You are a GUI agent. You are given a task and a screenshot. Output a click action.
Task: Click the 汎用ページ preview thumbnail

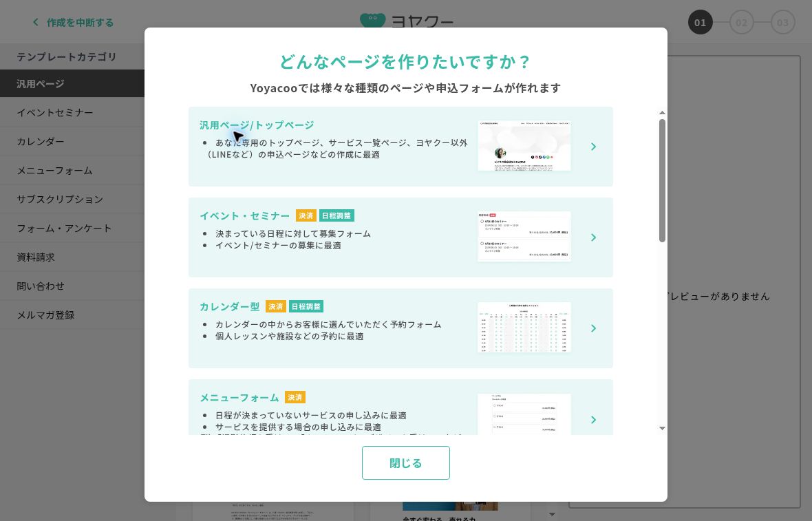[524, 146]
